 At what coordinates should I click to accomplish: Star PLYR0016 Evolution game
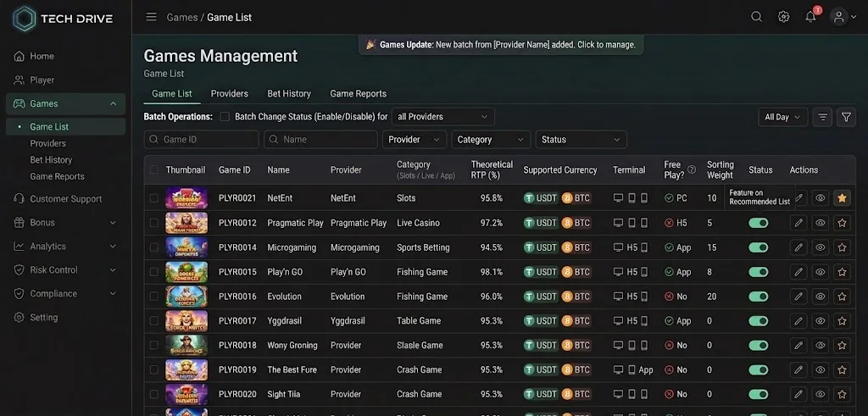[842, 297]
